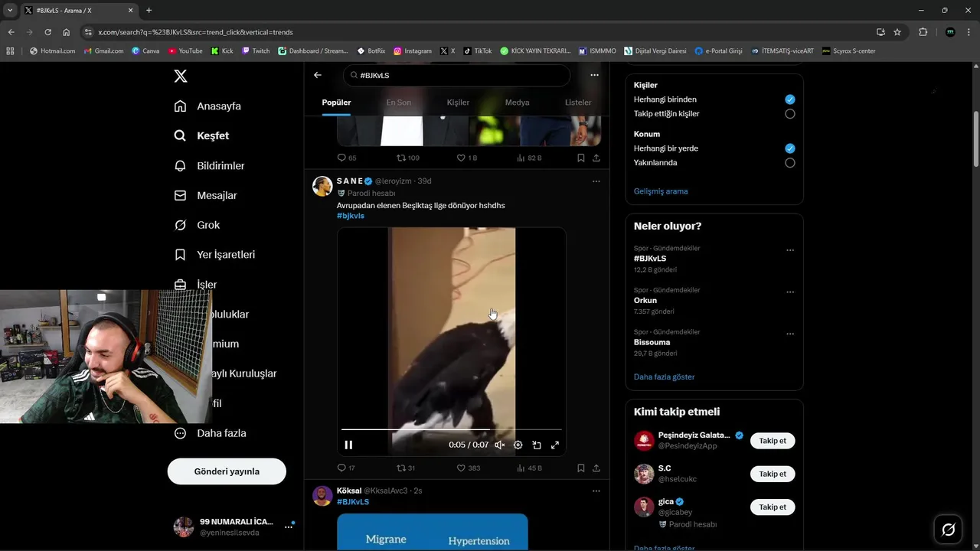Image resolution: width=980 pixels, height=551 pixels.
Task: Open more menu on Köksal post
Action: tap(596, 491)
